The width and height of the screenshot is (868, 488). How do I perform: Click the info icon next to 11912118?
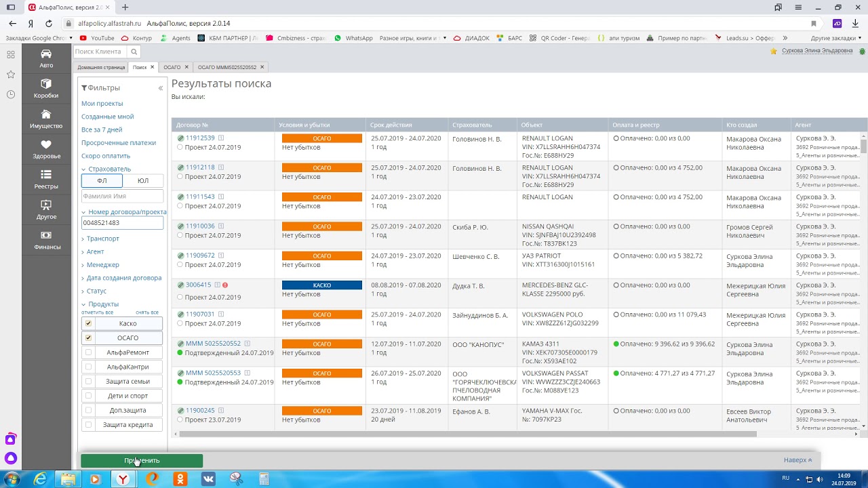point(221,167)
